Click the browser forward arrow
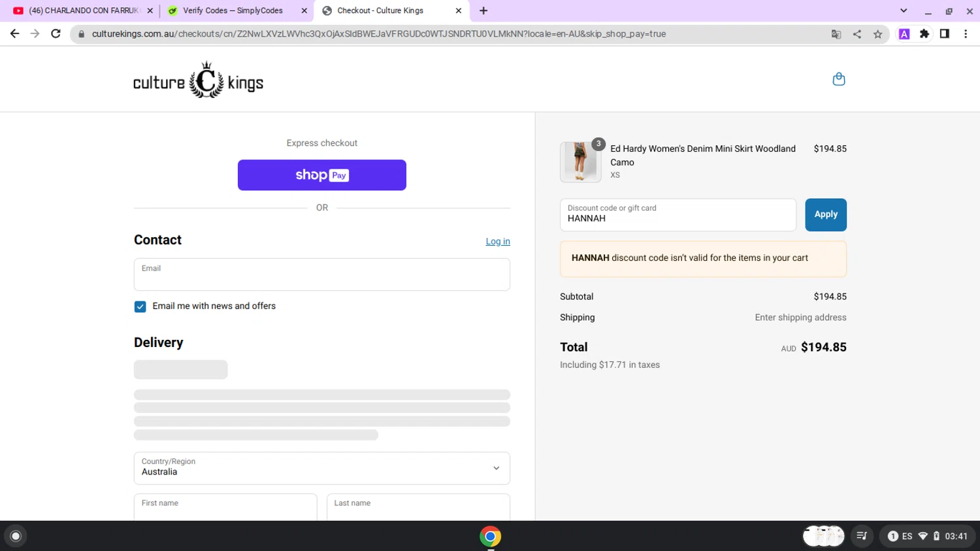The height and width of the screenshot is (551, 980). coord(35,34)
